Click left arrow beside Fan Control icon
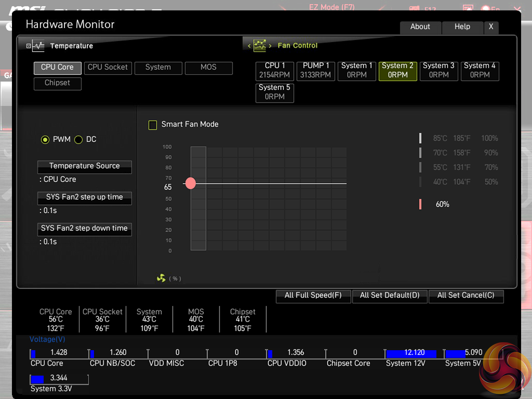Viewport: 532px width, 399px height. point(249,46)
